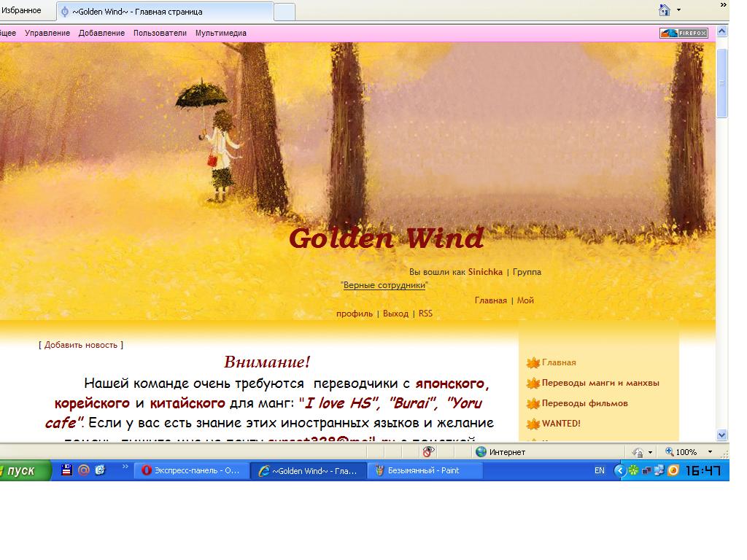Open a new blank browser tab
The image size is (747, 560).
[285, 12]
